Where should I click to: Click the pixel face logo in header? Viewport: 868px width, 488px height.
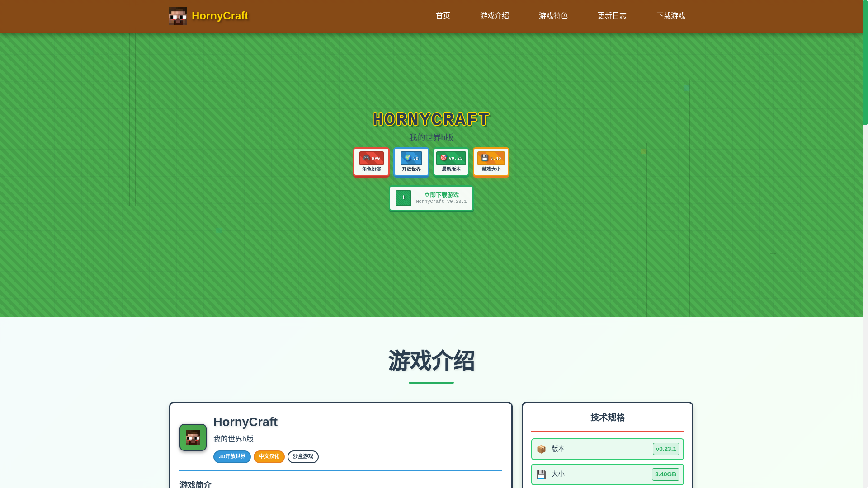[178, 16]
